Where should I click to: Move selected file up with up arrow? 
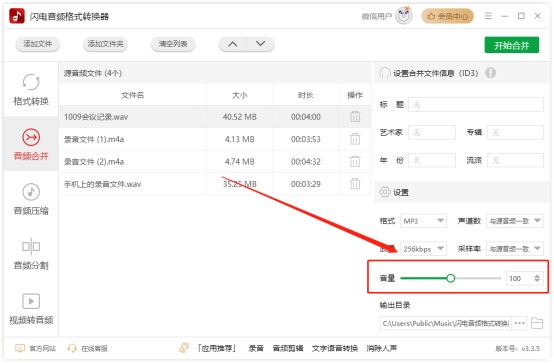point(232,44)
